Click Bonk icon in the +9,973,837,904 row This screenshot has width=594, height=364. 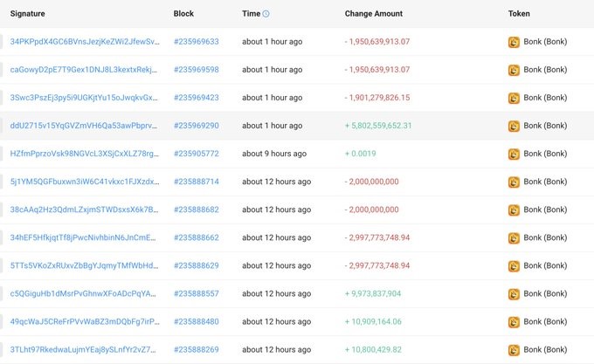(514, 294)
